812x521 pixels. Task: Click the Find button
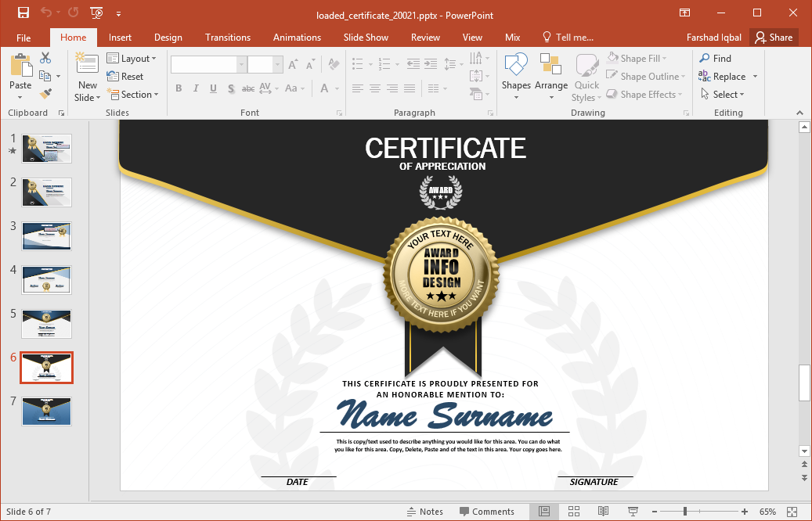[x=715, y=59]
